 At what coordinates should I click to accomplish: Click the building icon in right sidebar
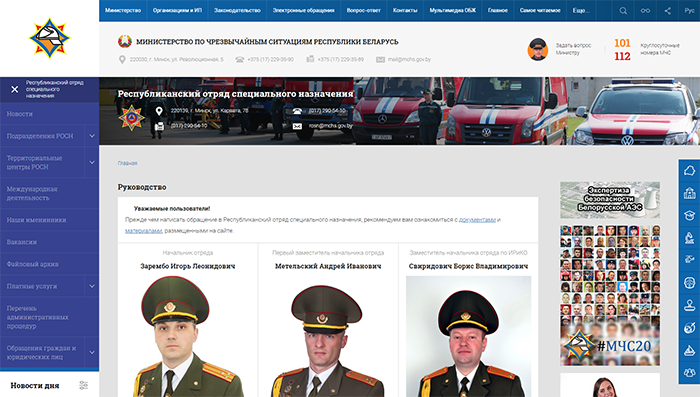pos(689,193)
